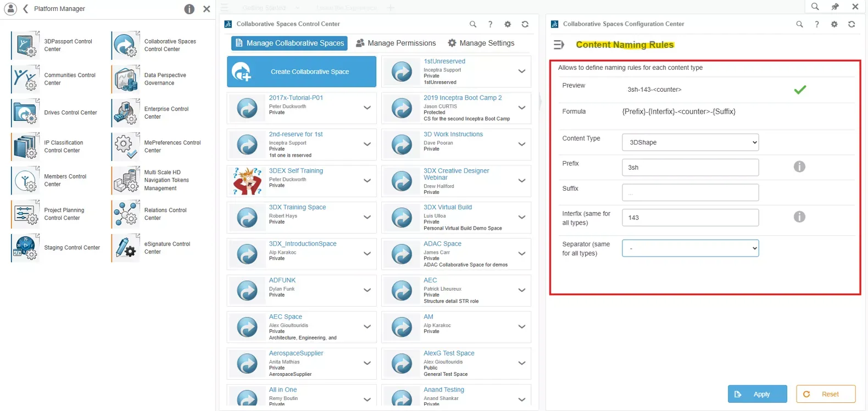This screenshot has height=411, width=868.
Task: Expand the AlexG Test Space chevron
Action: click(x=522, y=363)
